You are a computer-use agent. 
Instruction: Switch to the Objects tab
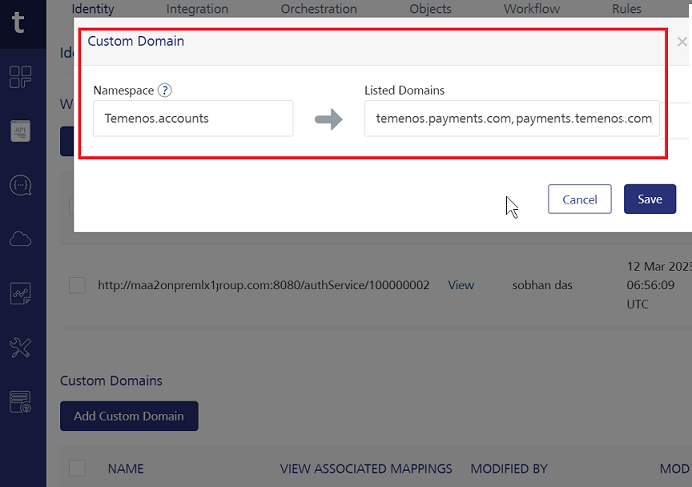(430, 9)
